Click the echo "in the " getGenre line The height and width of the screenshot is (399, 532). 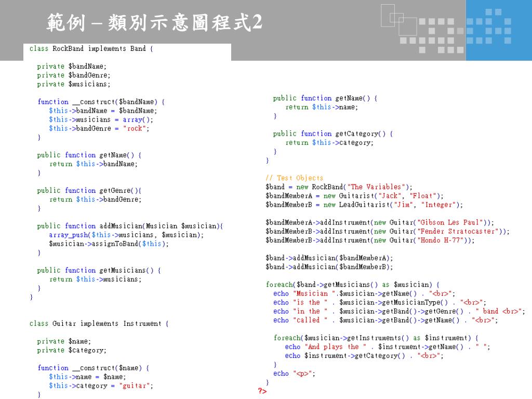click(399, 312)
